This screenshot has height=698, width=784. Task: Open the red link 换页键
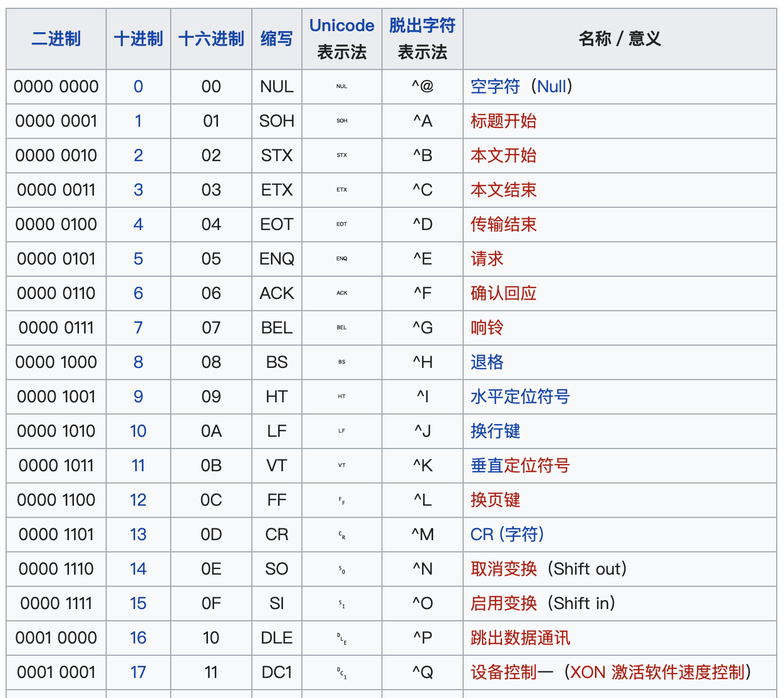click(495, 500)
